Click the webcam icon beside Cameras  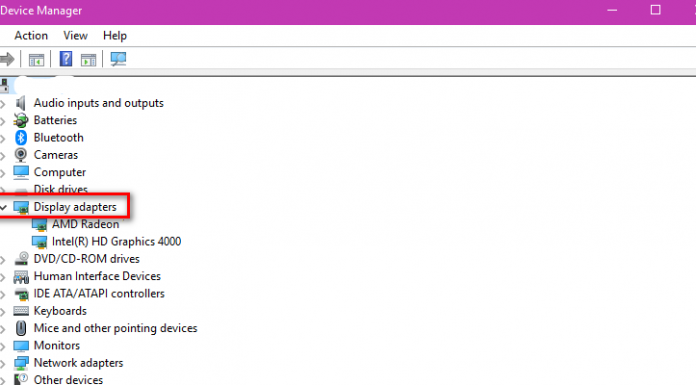(x=20, y=155)
